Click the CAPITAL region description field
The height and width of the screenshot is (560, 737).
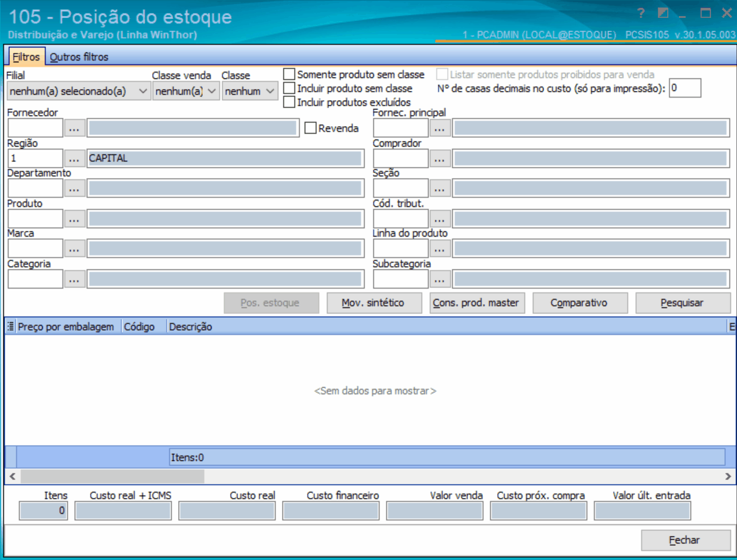click(225, 158)
